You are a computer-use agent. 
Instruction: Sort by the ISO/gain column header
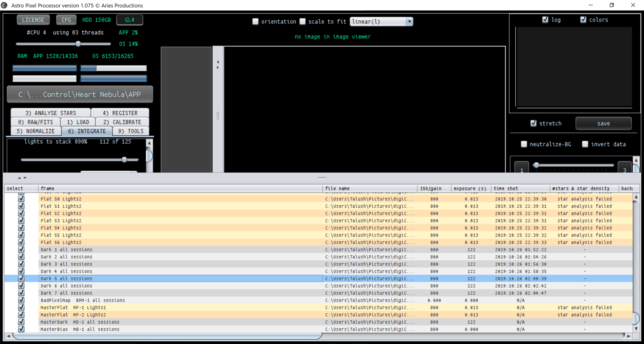434,188
